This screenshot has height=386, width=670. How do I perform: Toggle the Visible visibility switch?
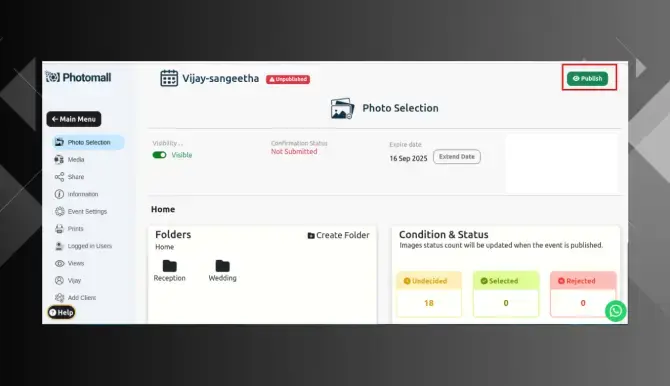(159, 155)
